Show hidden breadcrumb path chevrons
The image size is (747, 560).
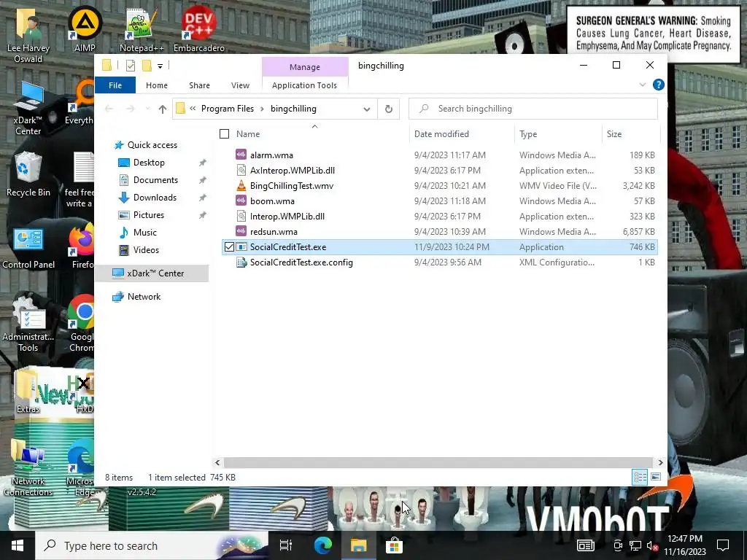coord(193,109)
